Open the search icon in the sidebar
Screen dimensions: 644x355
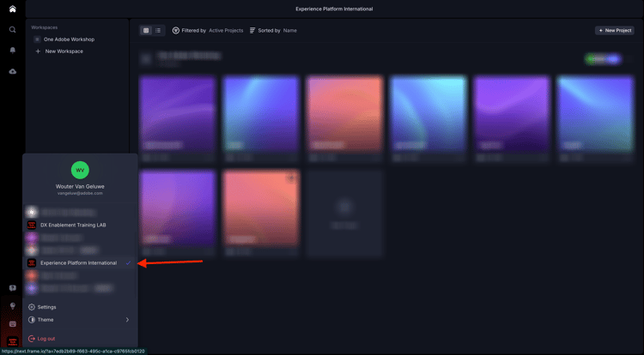coord(12,29)
